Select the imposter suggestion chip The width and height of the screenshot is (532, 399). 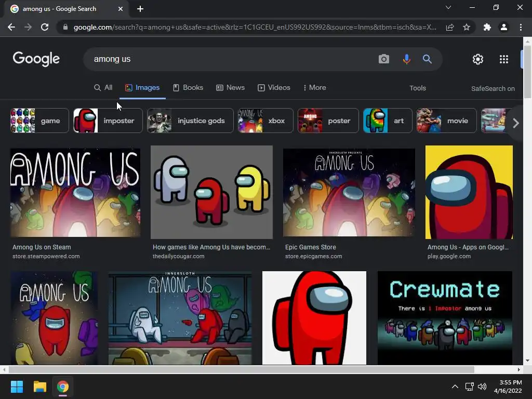click(108, 121)
